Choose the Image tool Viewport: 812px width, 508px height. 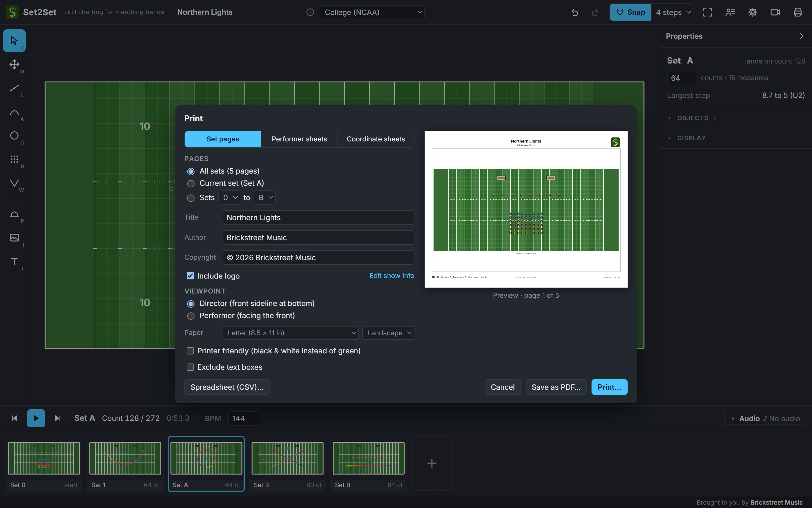14,238
